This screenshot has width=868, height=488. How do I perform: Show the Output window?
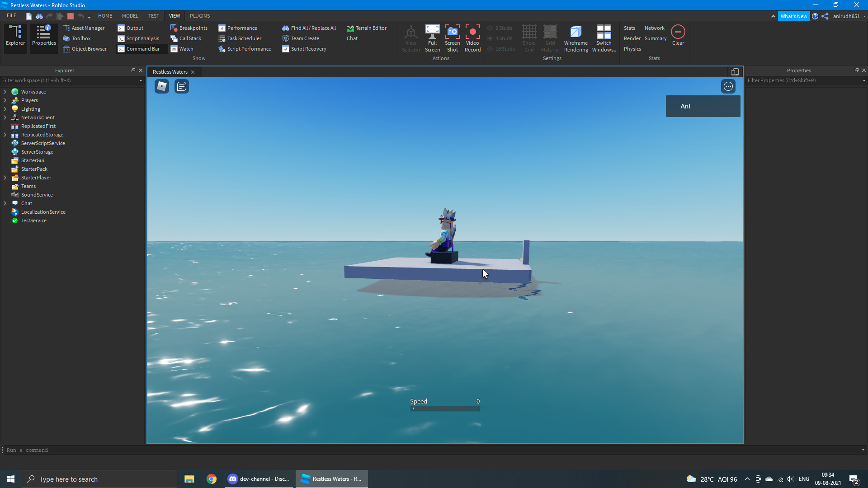[x=131, y=28]
